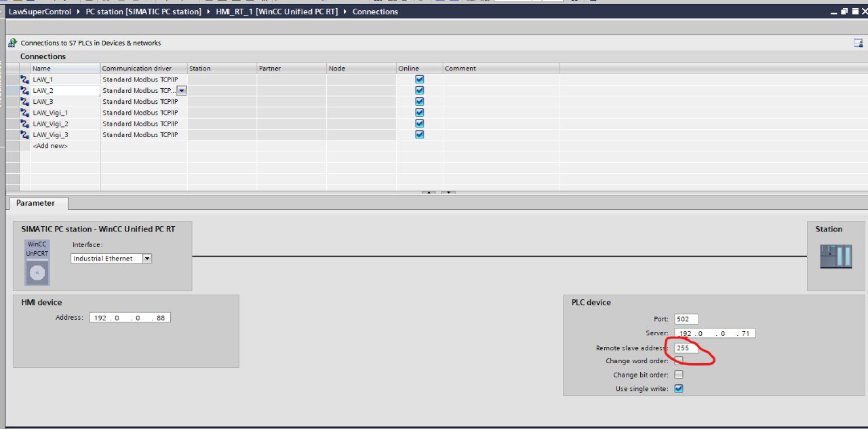Click the driver cell for LAW_3
This screenshot has height=429, width=868.
coord(144,102)
